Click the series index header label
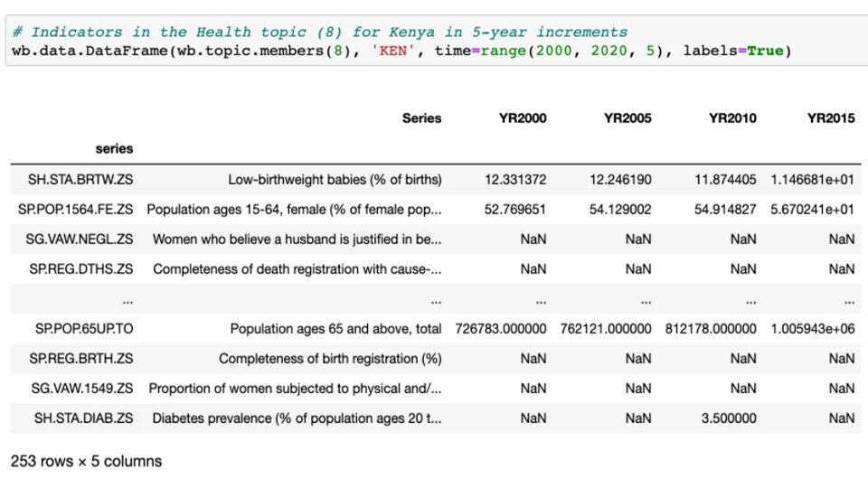868x488 pixels. 114,149
